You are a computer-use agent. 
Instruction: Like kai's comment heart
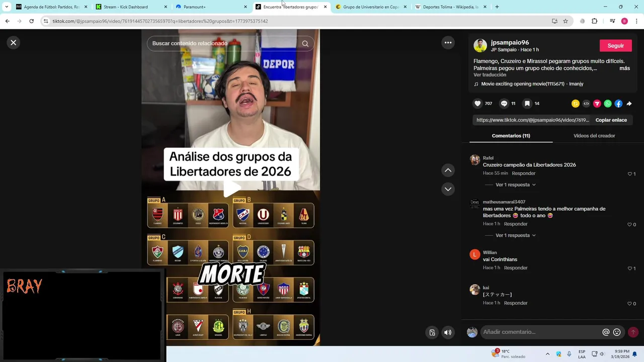(x=629, y=304)
